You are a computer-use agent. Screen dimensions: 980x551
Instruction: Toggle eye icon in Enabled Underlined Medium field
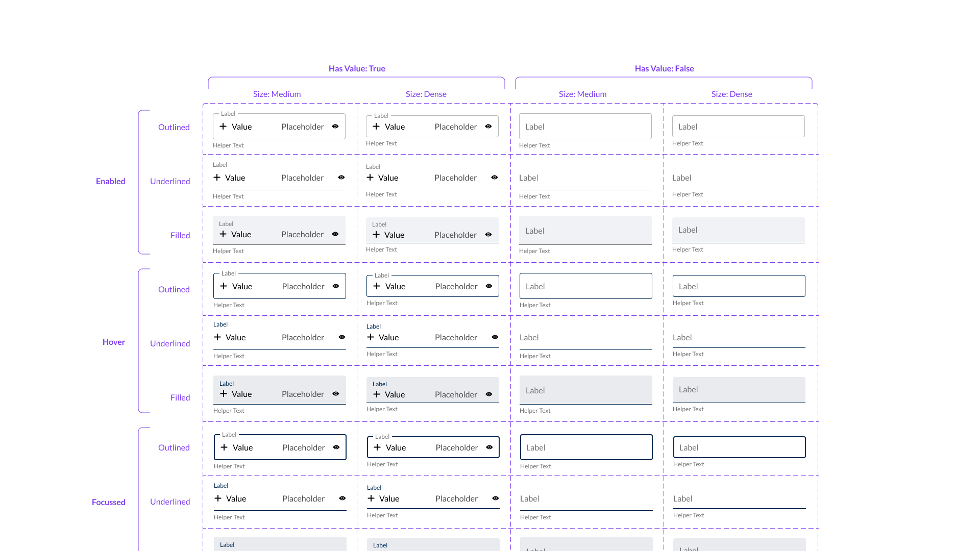click(x=341, y=178)
